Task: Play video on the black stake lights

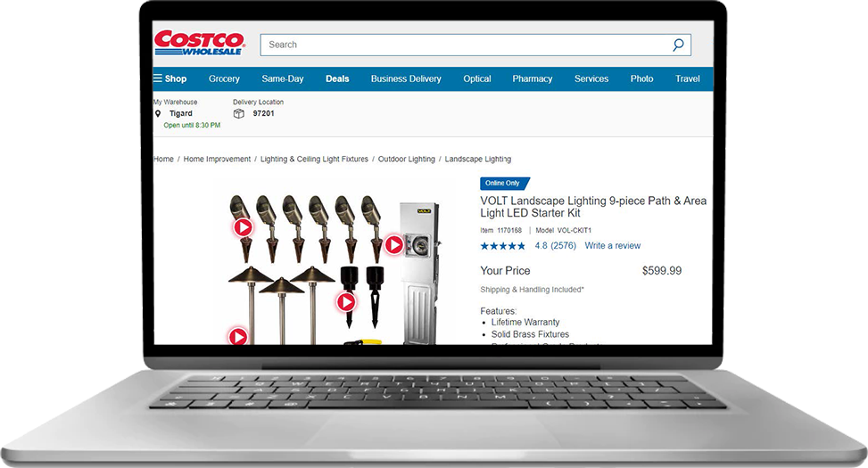Action: (x=346, y=302)
